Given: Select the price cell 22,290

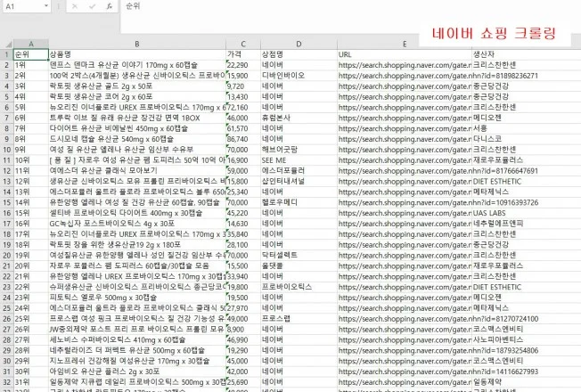Looking at the screenshot, I should (x=243, y=65).
